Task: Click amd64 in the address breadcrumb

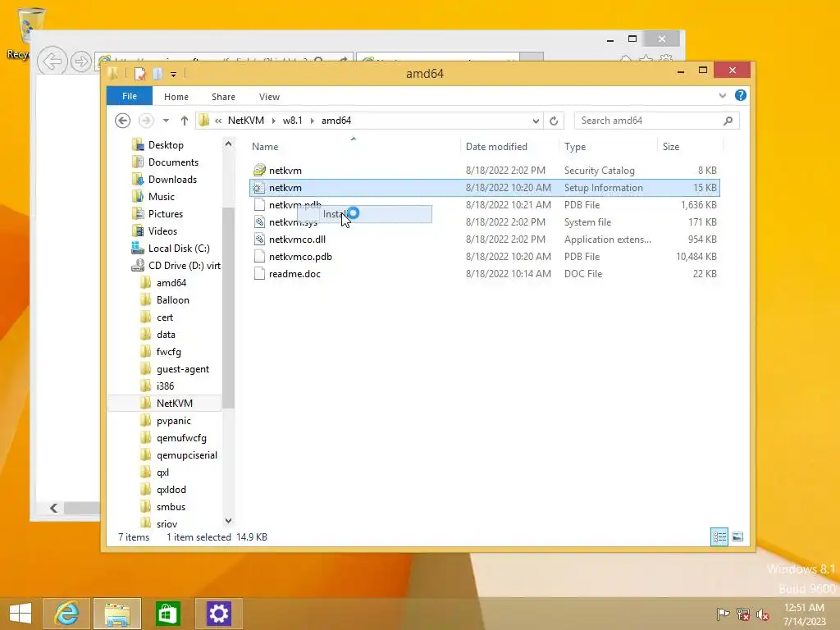Action: point(336,121)
